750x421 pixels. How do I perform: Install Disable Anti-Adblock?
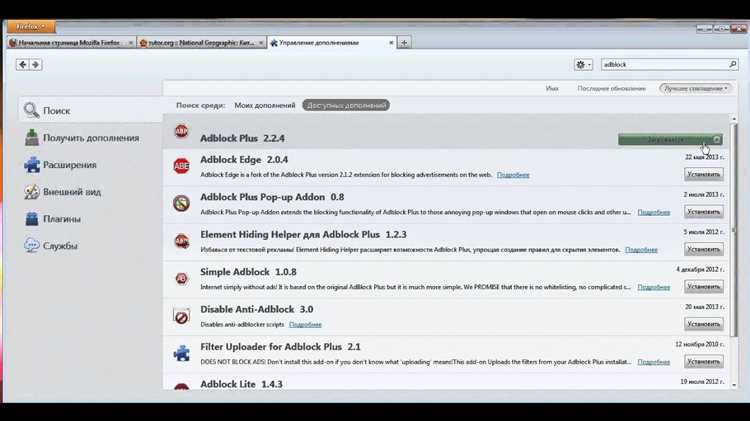coord(704,324)
